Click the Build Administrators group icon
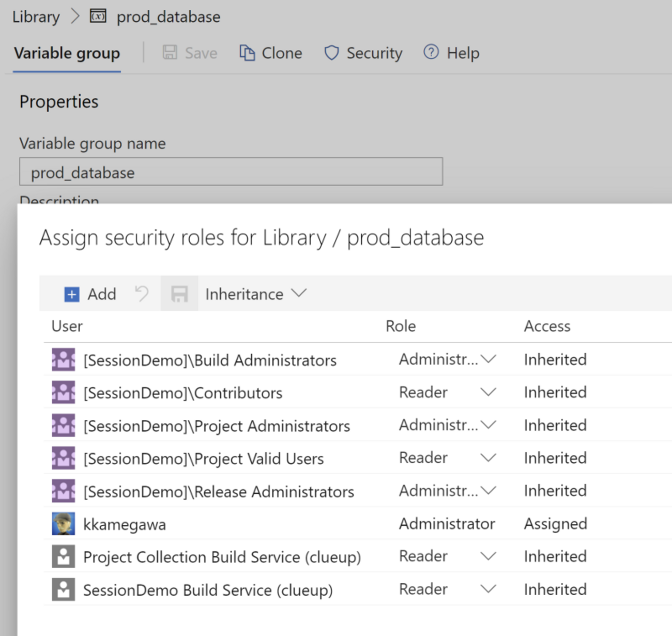This screenshot has width=672, height=636. tap(64, 360)
